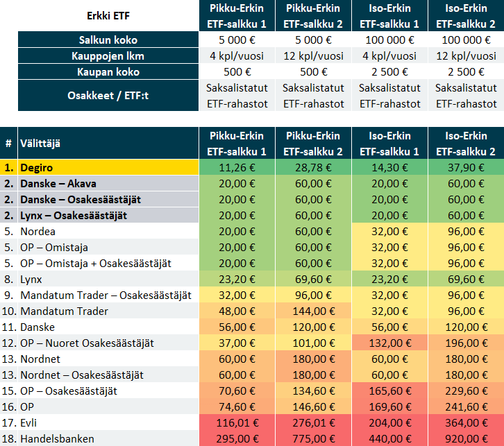Viewport: 504px width, 446px height.
Task: Click the '5 000 €' portfolio size under Pikku-Erkin salkku 1
Action: [237, 40]
